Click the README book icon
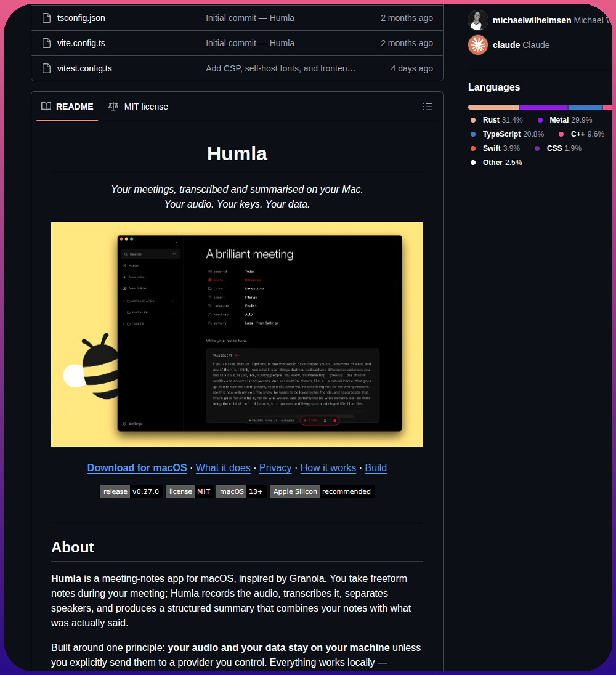The image size is (616, 675). point(46,107)
